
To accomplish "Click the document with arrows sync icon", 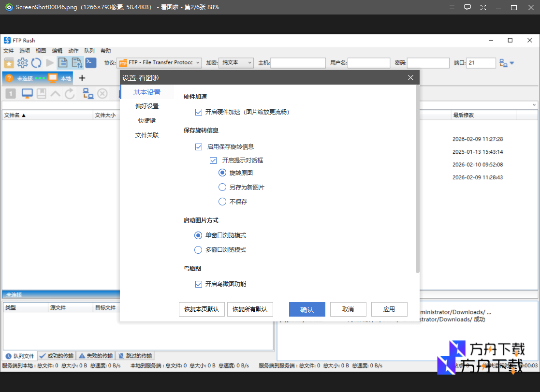I will (77, 63).
